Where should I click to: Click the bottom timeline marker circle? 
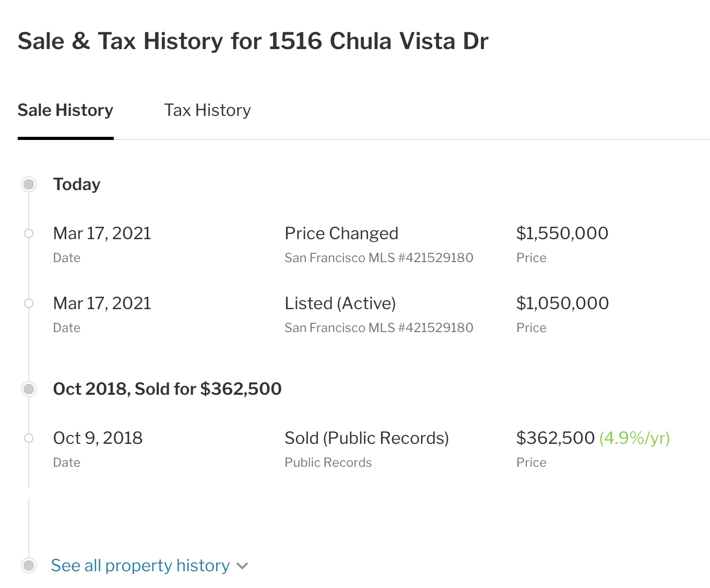29,566
